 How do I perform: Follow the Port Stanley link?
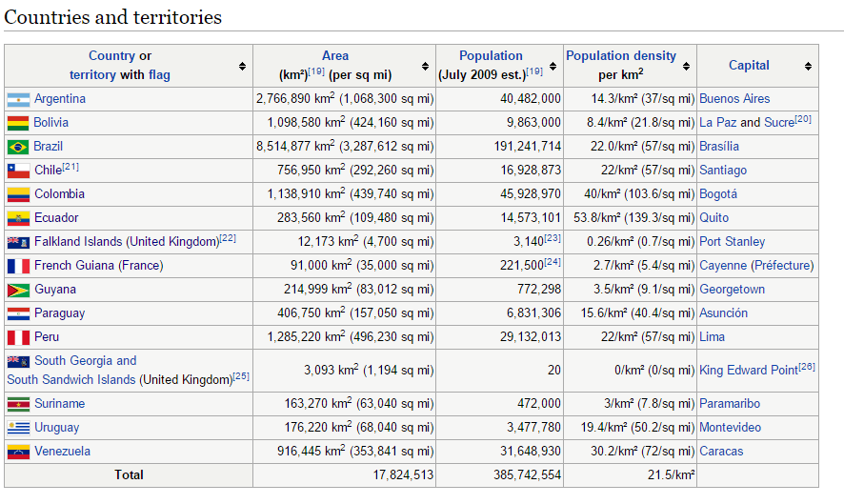point(732,242)
